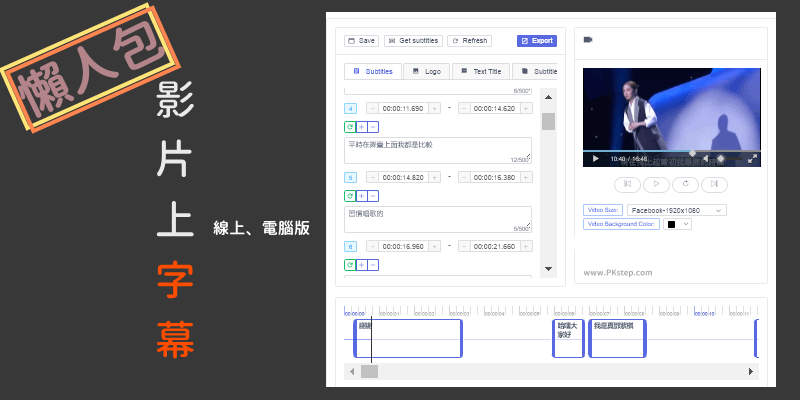Click green reload icon for subtitle 6
The height and width of the screenshot is (400, 800).
(x=350, y=265)
